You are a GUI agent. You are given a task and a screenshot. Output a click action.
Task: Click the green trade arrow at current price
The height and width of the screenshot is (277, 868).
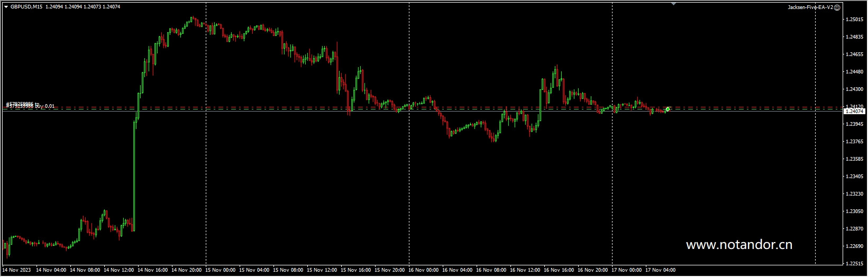pyautogui.click(x=668, y=109)
